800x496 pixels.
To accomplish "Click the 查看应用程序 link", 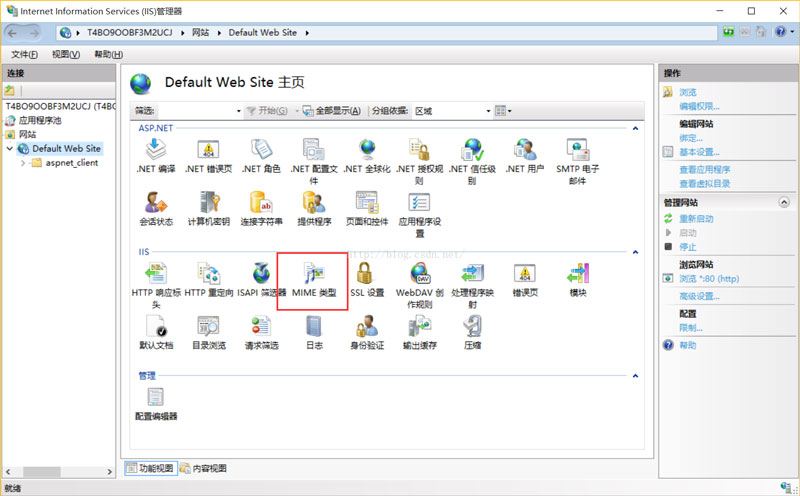I will tap(705, 170).
